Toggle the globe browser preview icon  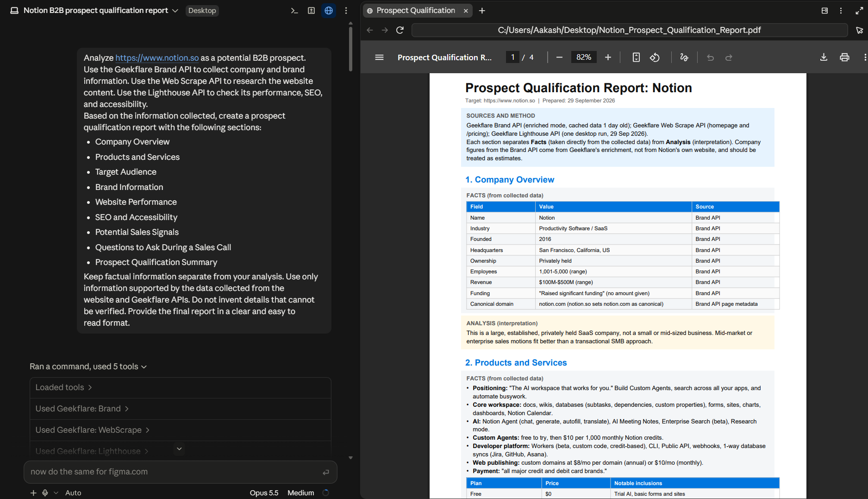click(x=329, y=11)
